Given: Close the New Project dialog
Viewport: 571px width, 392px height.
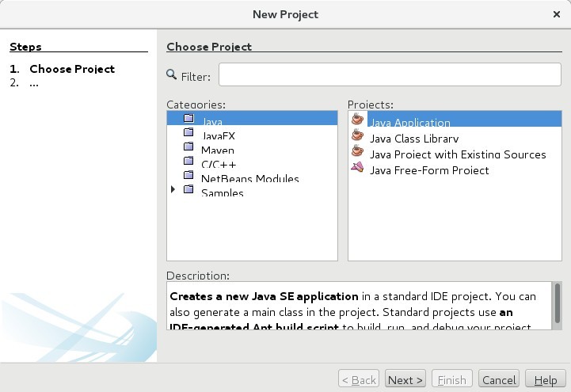Looking at the screenshot, I should 557,14.
